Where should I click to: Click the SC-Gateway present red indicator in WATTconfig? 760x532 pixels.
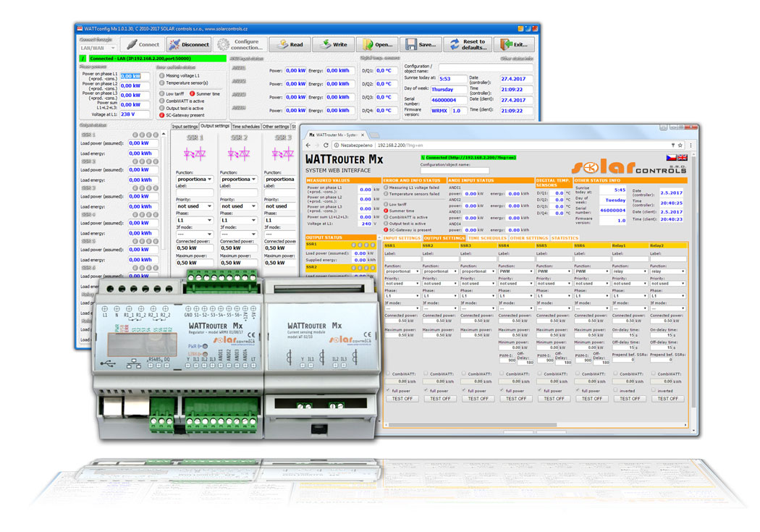tap(162, 115)
